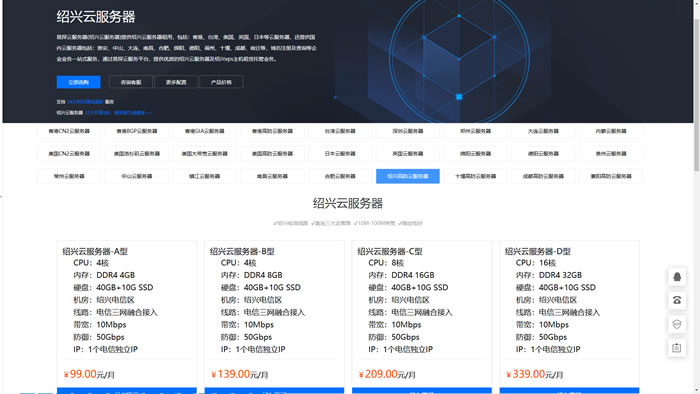The height and width of the screenshot is (394, 700).
Task: Click the 咨询客服 button
Action: 131,82
